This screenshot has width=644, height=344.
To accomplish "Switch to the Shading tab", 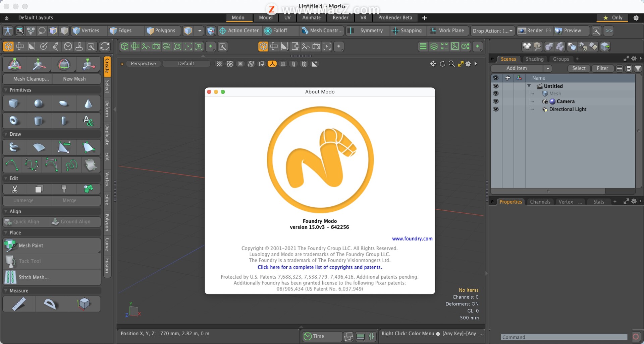I will coord(534,59).
